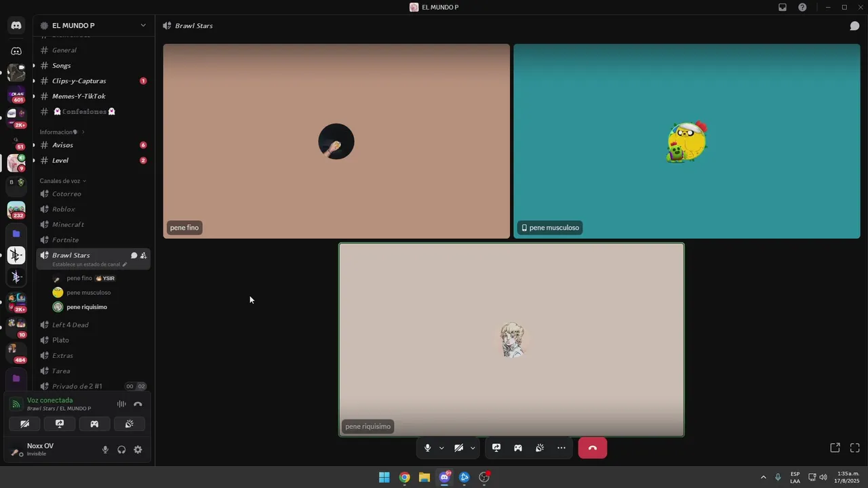Turn on camera in call controls bar
This screenshot has width=868, height=488.
coord(458,448)
